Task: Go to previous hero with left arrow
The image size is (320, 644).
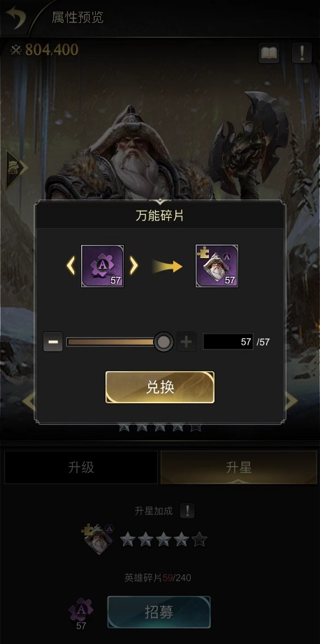Action: pyautogui.click(x=28, y=401)
